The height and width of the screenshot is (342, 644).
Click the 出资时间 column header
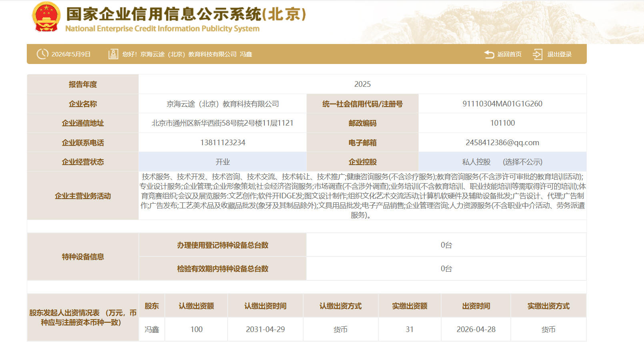[x=476, y=306]
